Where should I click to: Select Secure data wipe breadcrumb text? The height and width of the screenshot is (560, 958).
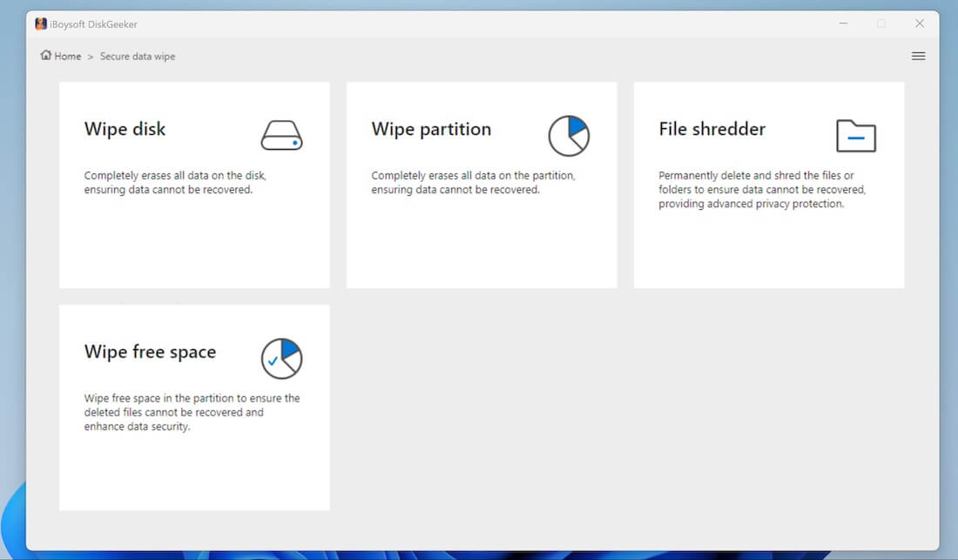click(x=138, y=57)
